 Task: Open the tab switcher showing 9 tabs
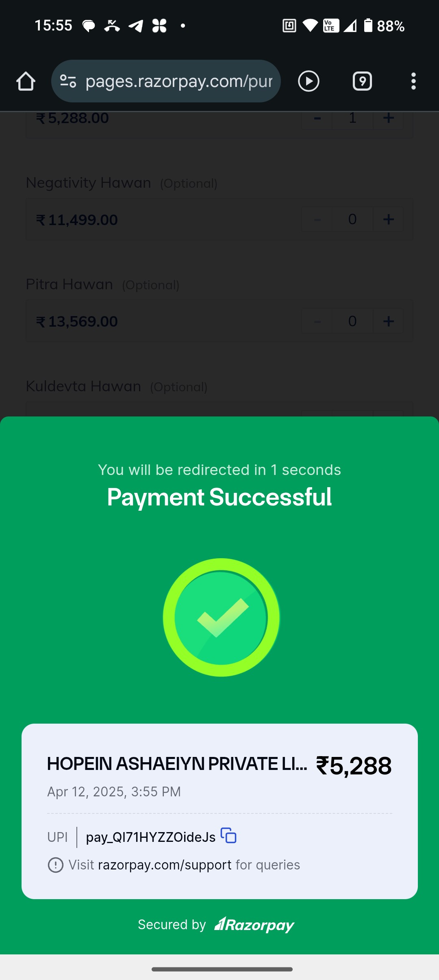tap(362, 81)
